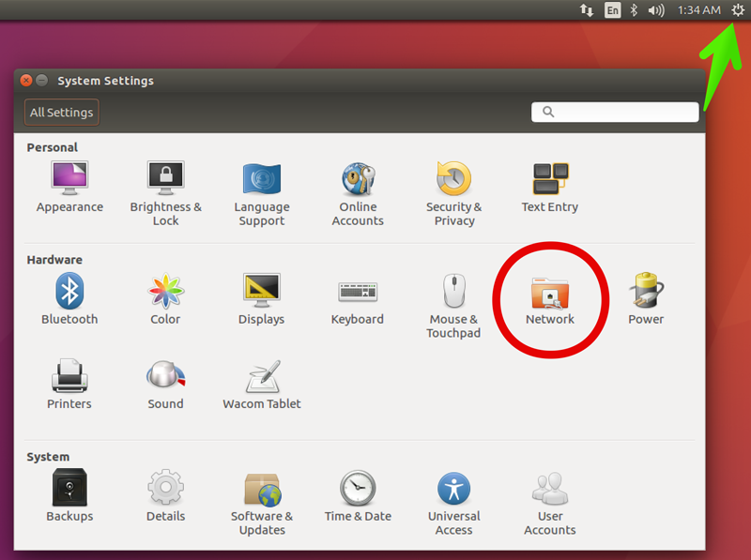This screenshot has height=560, width=751.
Task: Click the 1:34 AM clock
Action: click(x=698, y=10)
